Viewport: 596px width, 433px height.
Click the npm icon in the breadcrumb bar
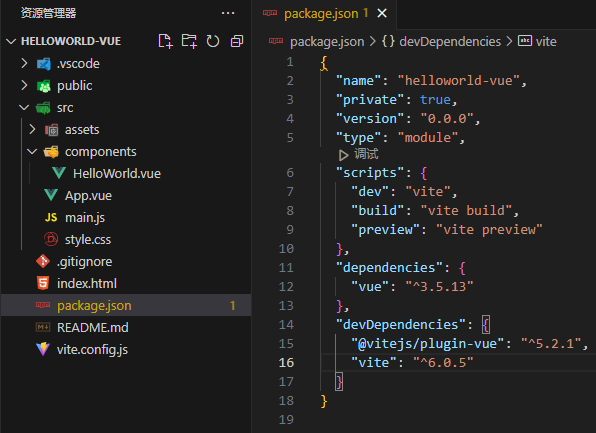click(276, 41)
